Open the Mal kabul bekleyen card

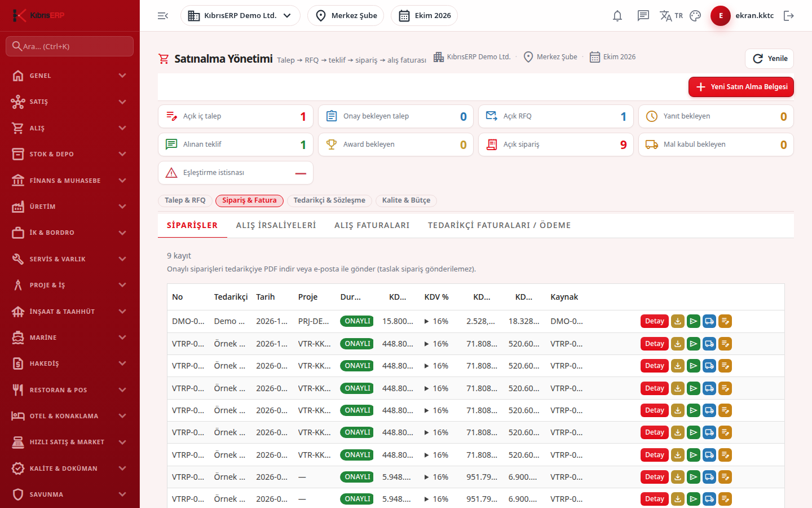coord(716,144)
